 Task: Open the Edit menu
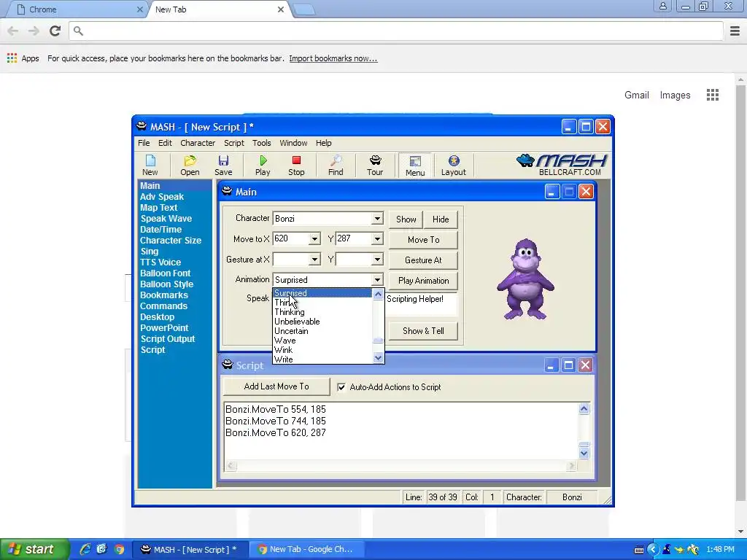(165, 143)
